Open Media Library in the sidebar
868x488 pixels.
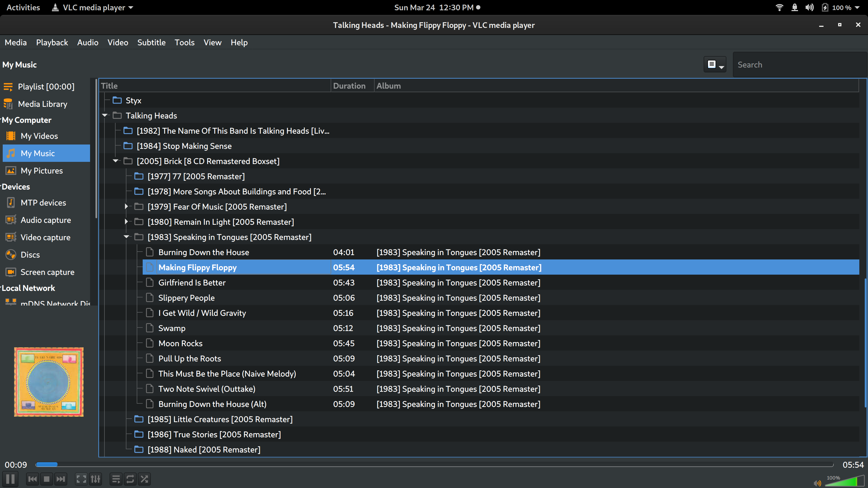46,104
